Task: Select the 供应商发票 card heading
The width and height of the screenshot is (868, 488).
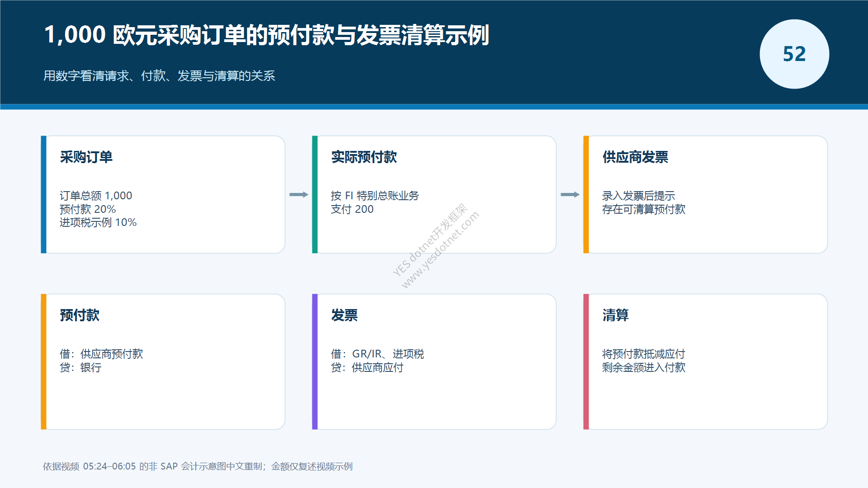Action: 635,157
